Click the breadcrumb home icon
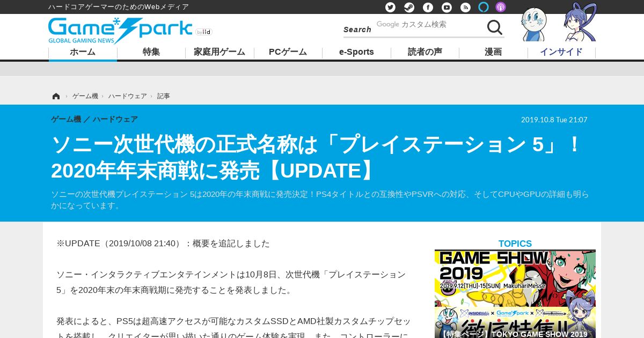This screenshot has width=644, height=338. 56,96
